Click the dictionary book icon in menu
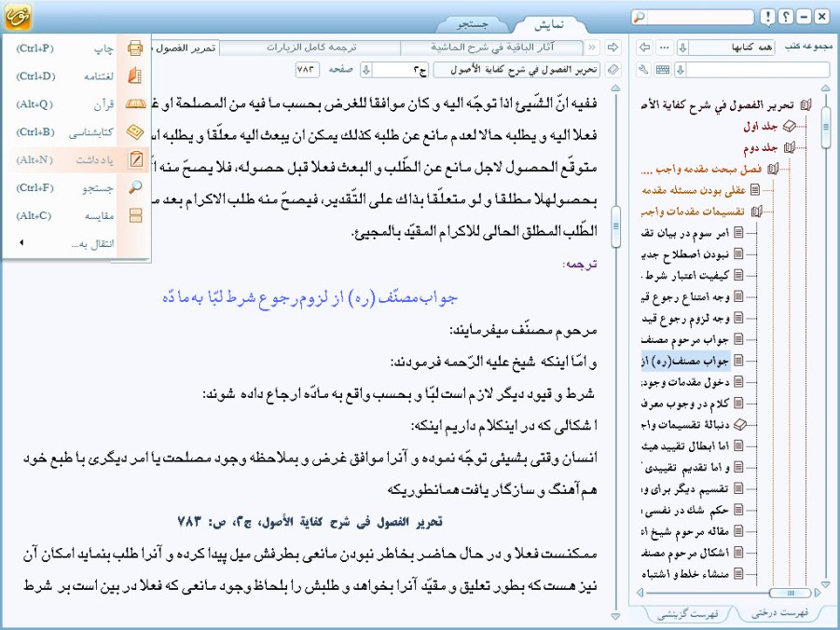840x630 pixels. coord(135,76)
